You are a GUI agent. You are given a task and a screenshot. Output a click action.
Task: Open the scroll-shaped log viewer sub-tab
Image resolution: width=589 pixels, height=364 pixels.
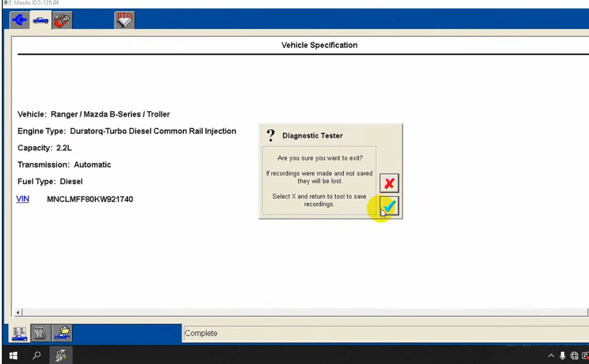coord(40,333)
